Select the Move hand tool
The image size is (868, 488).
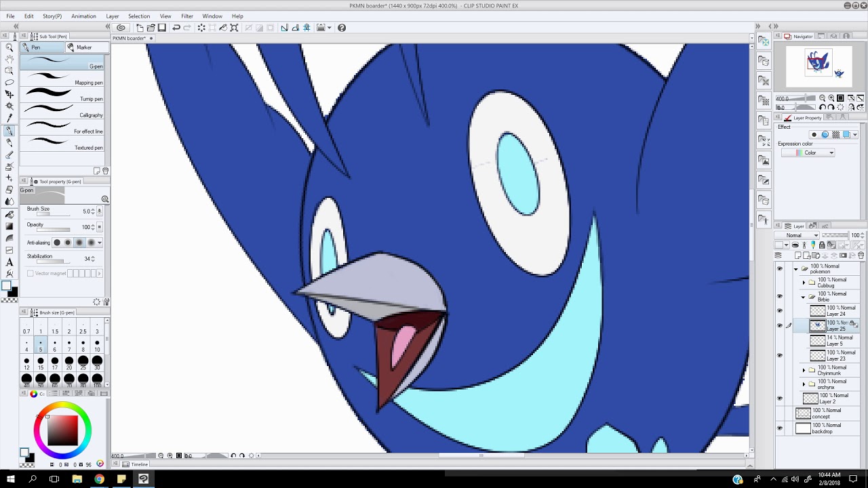[x=9, y=59]
